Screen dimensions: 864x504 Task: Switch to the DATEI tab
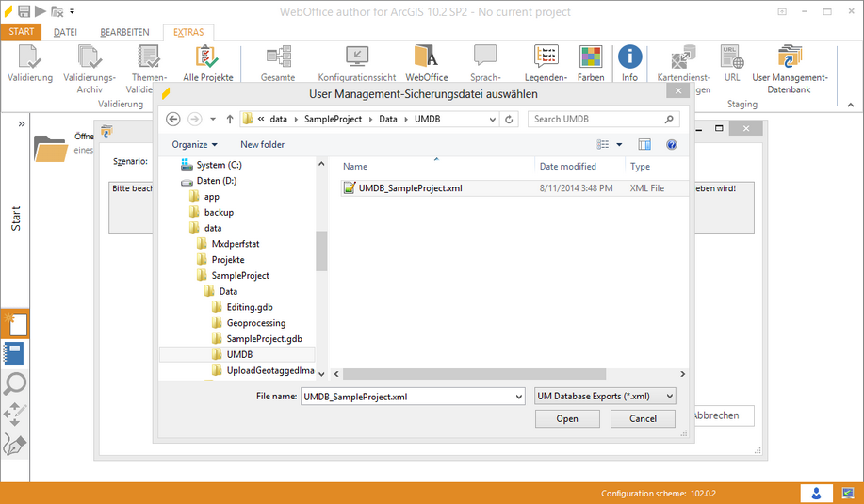pos(65,32)
